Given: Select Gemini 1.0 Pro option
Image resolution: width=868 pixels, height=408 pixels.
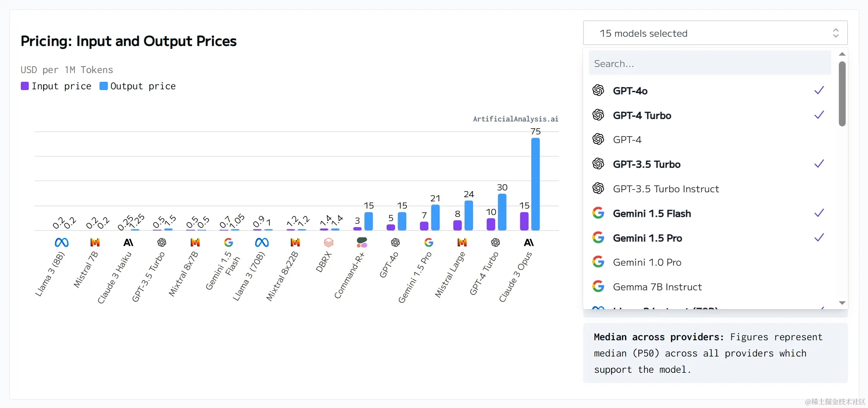Looking at the screenshot, I should (x=710, y=262).
